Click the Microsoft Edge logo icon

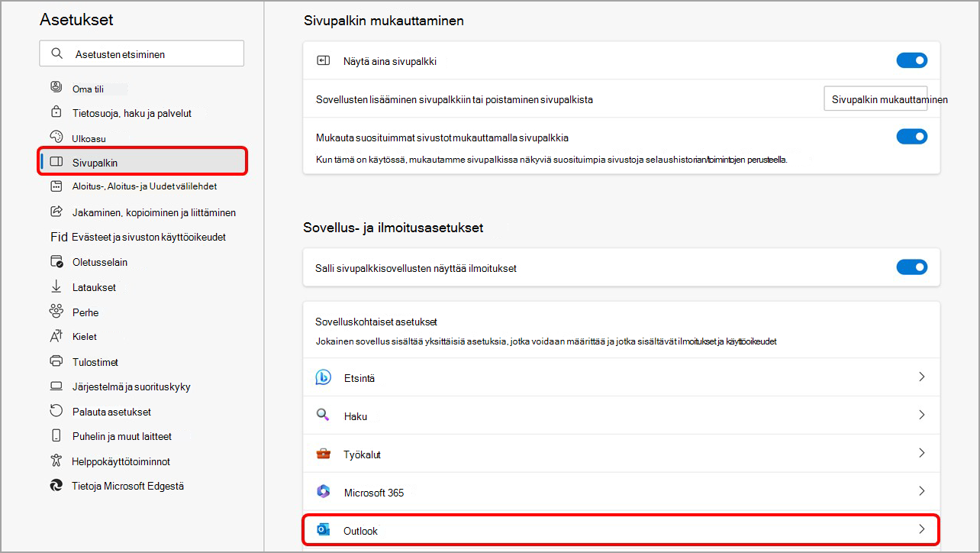click(56, 485)
